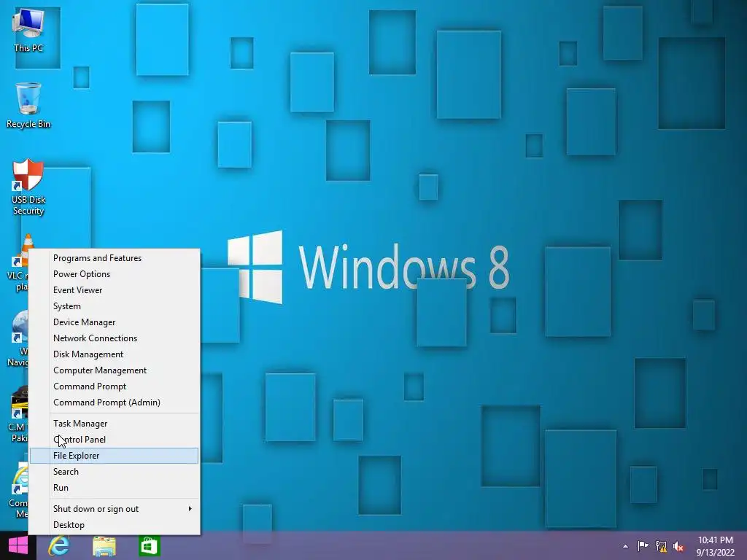Select the highlighted File Explorer entry
This screenshot has width=747, height=560.
pos(115,456)
